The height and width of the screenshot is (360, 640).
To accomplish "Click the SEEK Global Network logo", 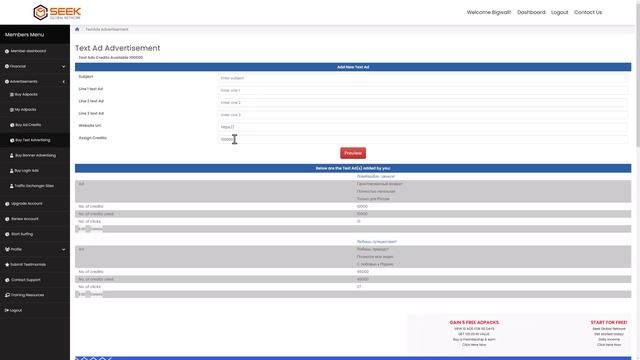I will (57, 12).
